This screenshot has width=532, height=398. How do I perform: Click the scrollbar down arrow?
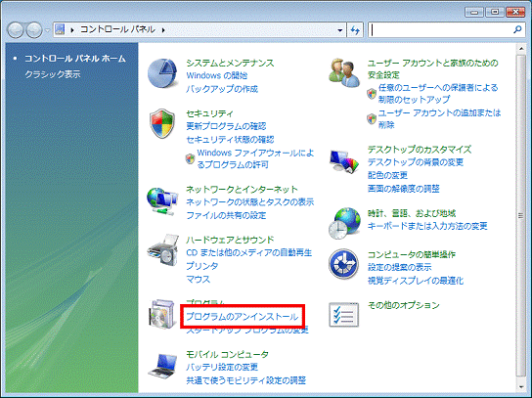pos(521,386)
